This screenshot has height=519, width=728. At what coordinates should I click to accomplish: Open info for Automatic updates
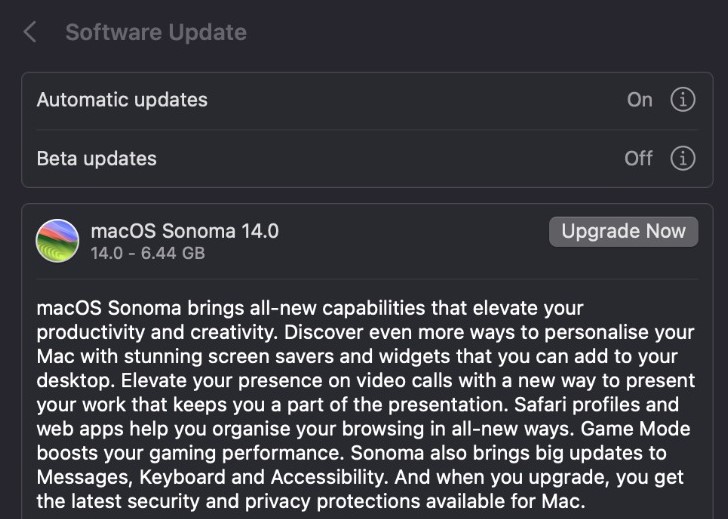click(683, 100)
